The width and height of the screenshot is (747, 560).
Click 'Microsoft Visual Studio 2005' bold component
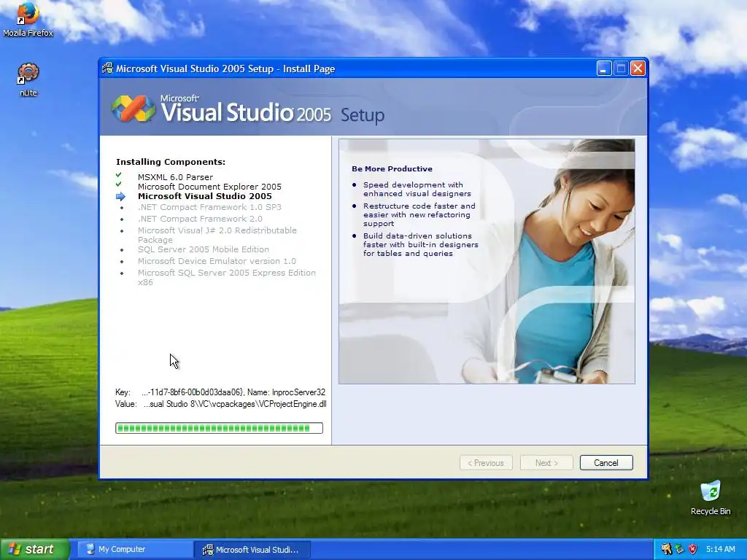(x=205, y=196)
